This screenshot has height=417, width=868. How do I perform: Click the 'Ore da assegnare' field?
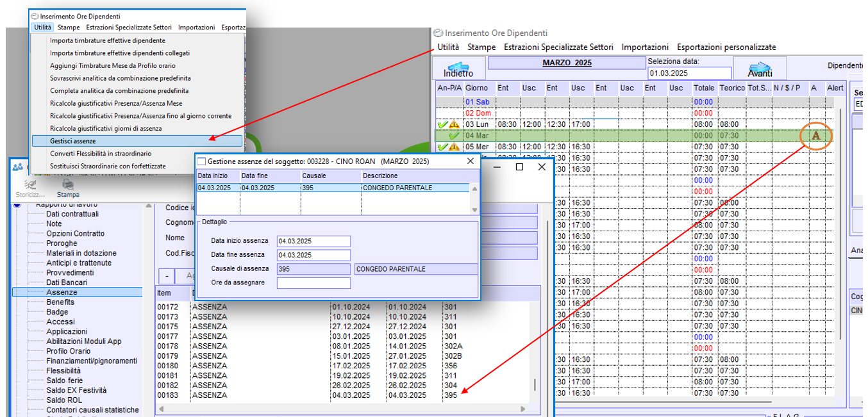(313, 283)
